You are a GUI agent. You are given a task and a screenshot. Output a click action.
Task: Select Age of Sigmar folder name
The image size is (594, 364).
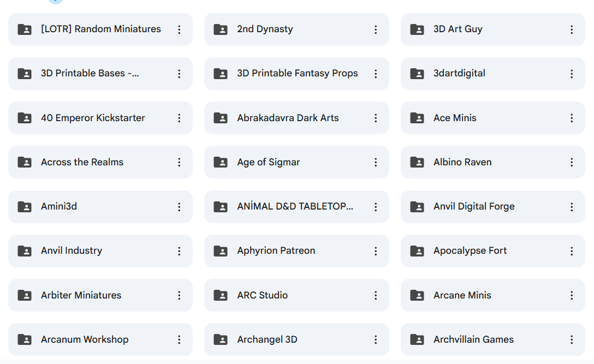click(x=268, y=162)
